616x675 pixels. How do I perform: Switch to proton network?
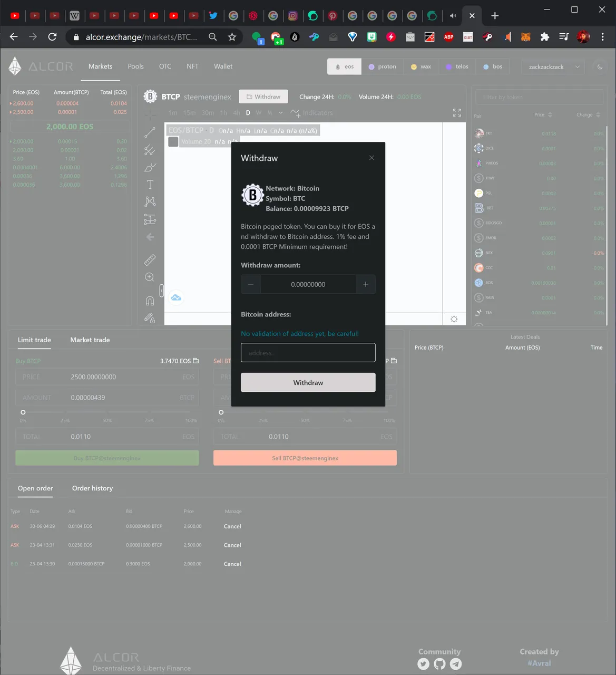(383, 66)
